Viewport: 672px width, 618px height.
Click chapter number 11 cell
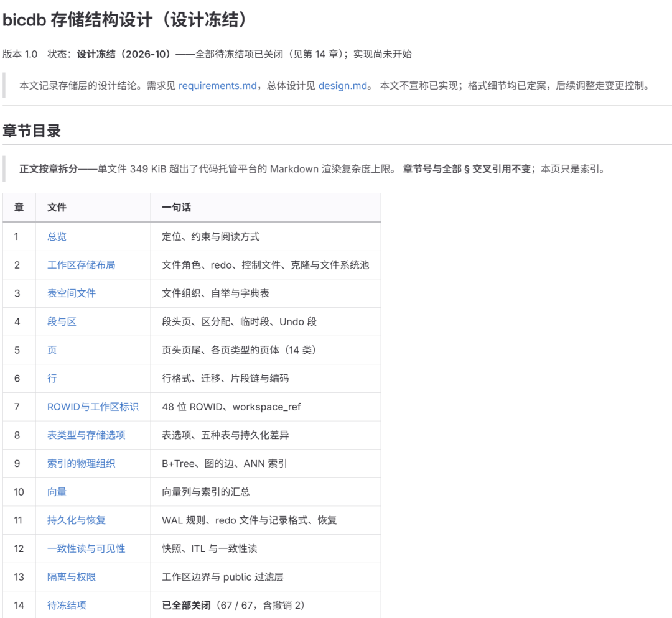[19, 520]
